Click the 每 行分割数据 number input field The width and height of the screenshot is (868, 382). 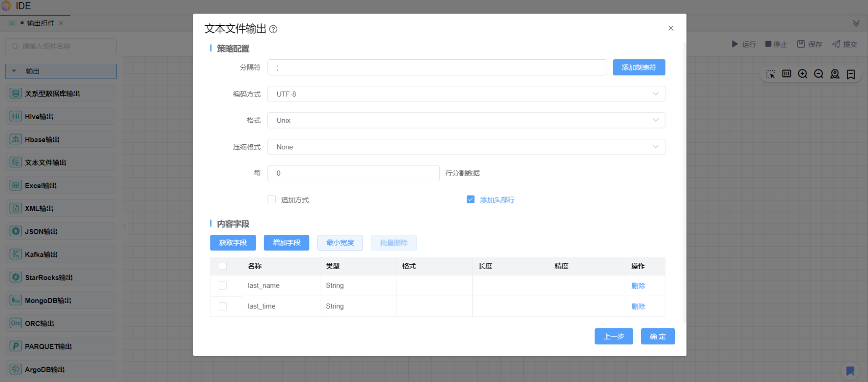pyautogui.click(x=353, y=173)
